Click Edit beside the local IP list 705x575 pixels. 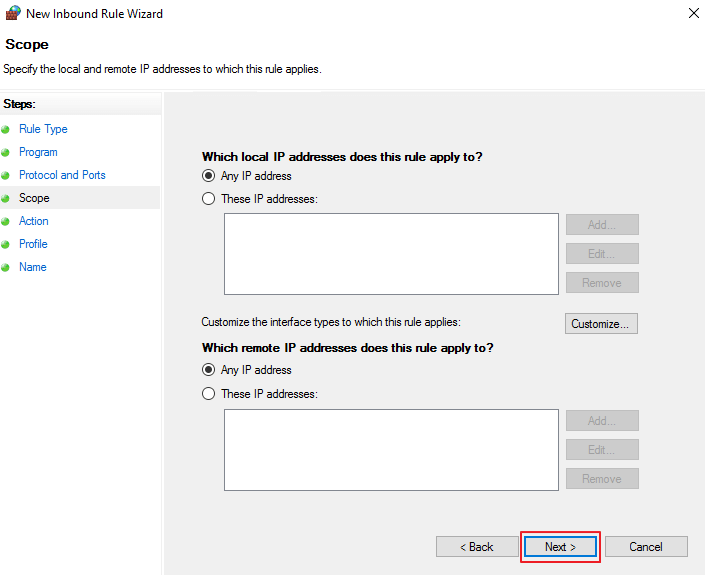602,254
